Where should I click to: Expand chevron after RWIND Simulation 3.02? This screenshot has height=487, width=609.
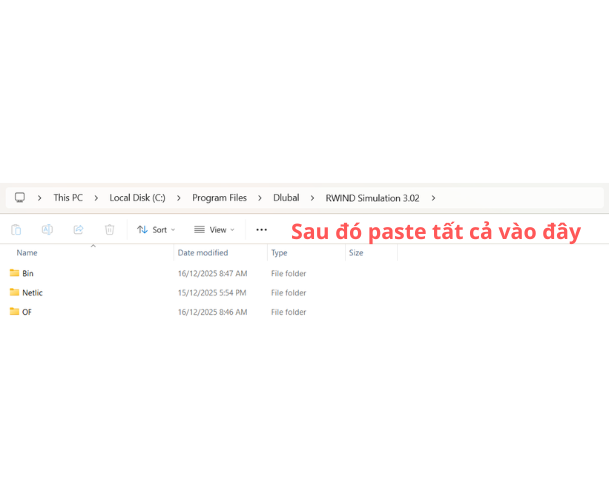(x=433, y=198)
